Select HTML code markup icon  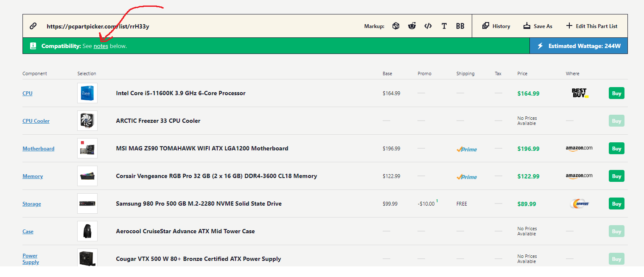tap(428, 26)
